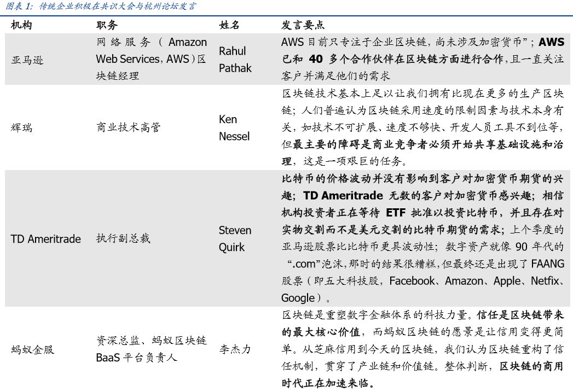Click the table title '图表 1: 传统企业积极在共识大会与杭州论坛发言'
This screenshot has width=573, height=392.
[x=101, y=6]
